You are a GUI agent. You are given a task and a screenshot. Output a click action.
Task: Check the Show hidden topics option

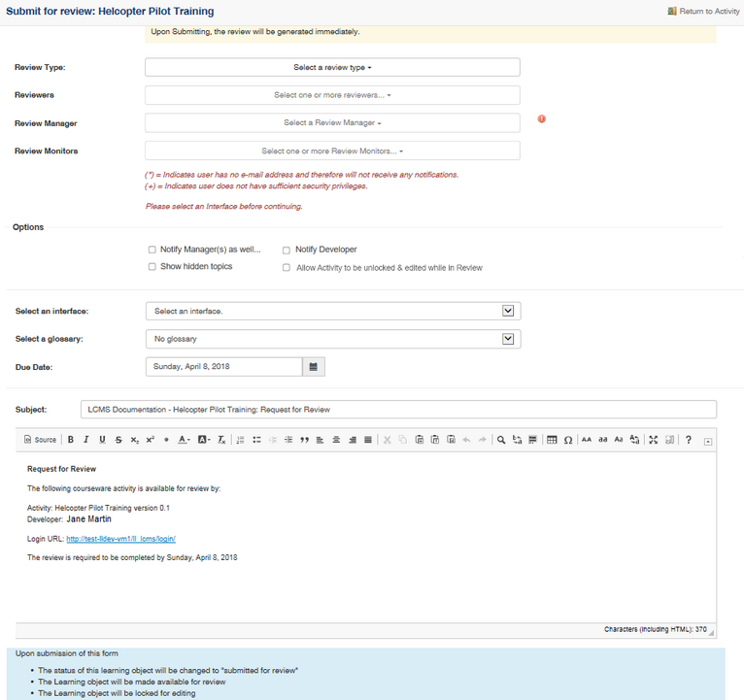(152, 267)
